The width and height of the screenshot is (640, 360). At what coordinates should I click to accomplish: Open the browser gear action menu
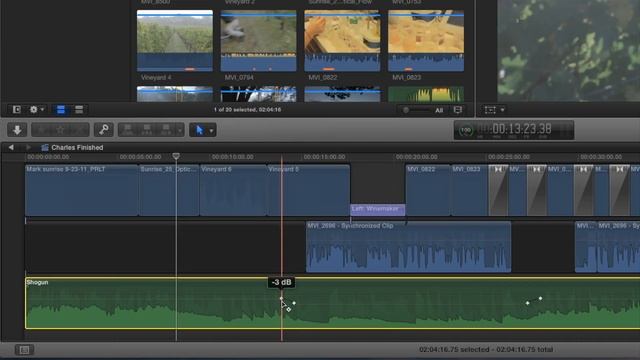click(37, 109)
